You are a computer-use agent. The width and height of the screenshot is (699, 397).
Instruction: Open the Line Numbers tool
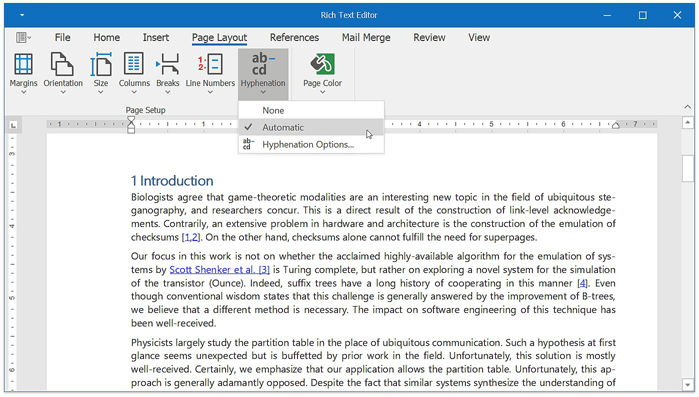click(x=210, y=73)
